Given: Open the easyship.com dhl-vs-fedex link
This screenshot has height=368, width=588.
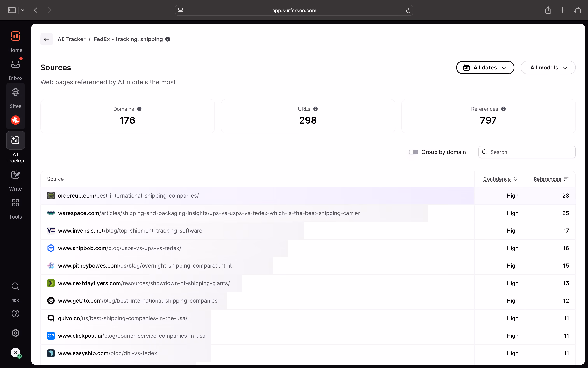Looking at the screenshot, I should pos(107,353).
